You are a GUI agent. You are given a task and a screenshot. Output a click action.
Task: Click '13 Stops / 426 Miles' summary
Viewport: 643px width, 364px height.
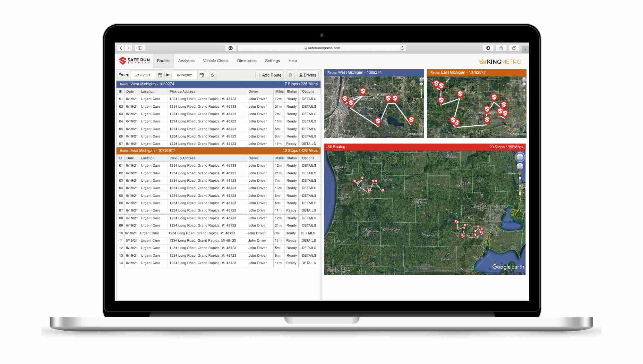point(300,151)
